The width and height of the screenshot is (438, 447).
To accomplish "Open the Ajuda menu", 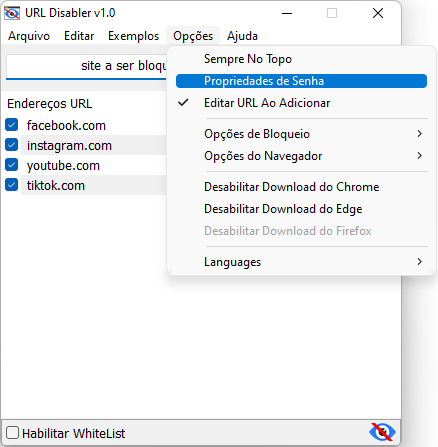I will click(x=242, y=36).
